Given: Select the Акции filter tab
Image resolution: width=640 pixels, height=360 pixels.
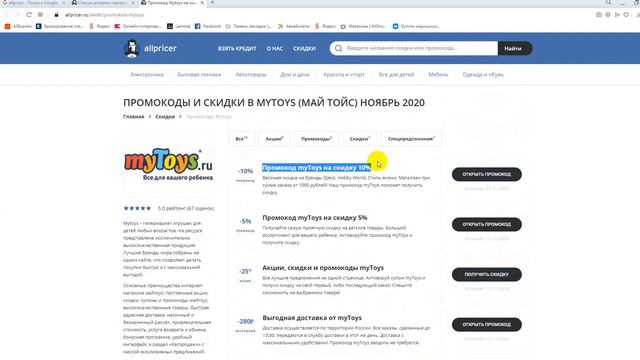Looking at the screenshot, I should pos(274,139).
